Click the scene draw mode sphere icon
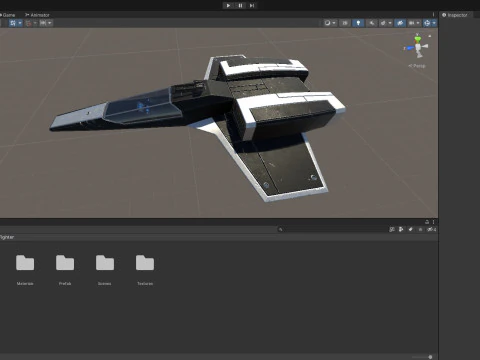 pos(327,23)
